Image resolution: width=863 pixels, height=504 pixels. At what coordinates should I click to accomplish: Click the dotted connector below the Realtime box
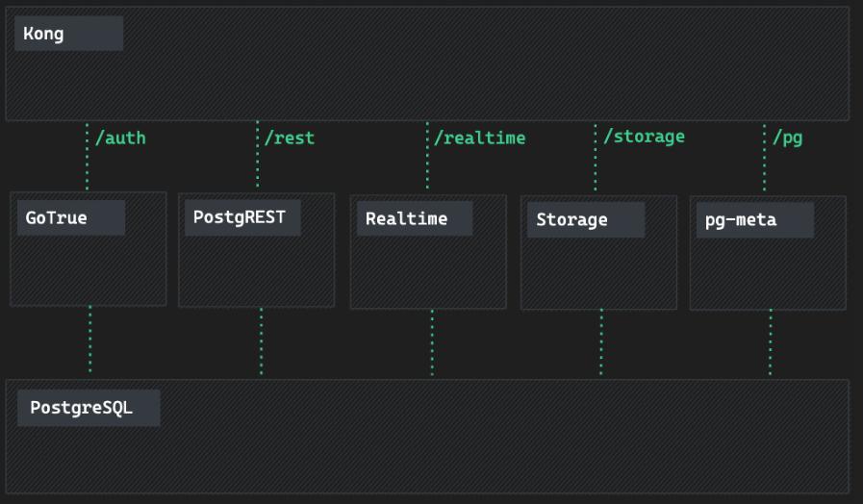click(x=432, y=342)
